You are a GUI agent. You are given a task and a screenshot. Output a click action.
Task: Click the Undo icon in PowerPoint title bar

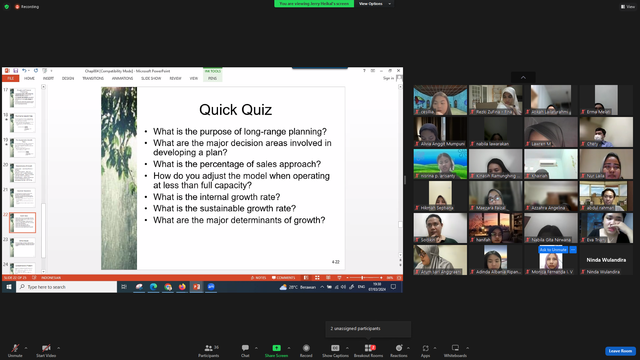pyautogui.click(x=24, y=71)
